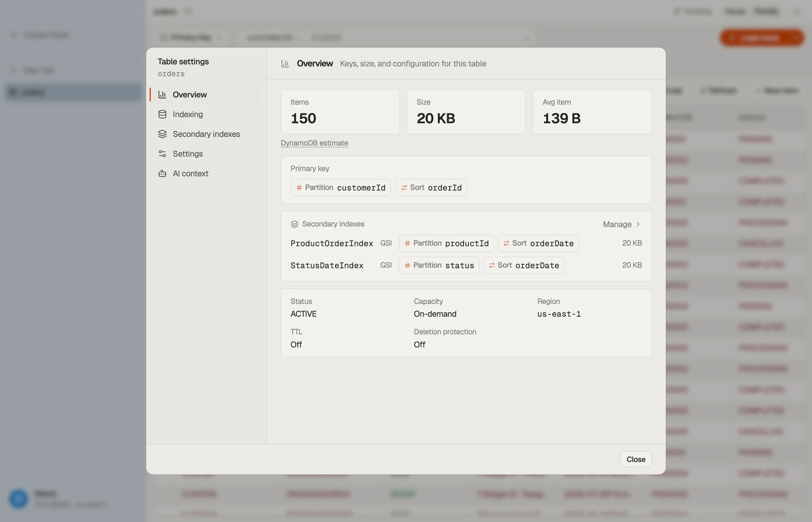Click the hash icon beside customerId
This screenshot has height=522, width=812.
pos(299,188)
